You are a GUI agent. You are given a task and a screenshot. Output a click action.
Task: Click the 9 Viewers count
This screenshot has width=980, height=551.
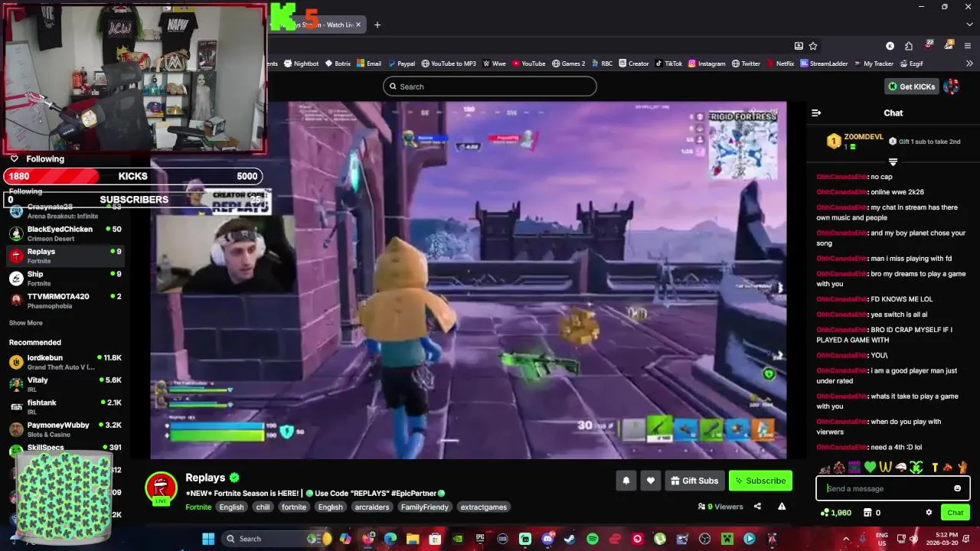(x=720, y=507)
